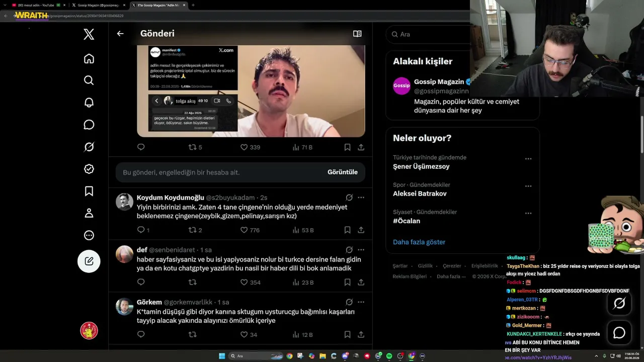Bookmark Koydum Koydumoğlu's comment
644x362 pixels.
click(x=347, y=230)
